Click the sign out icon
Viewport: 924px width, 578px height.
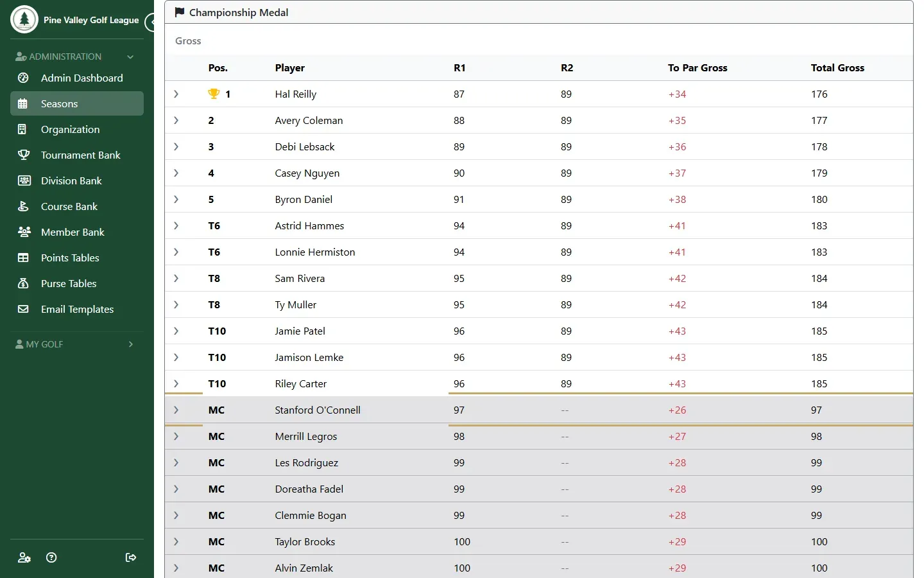coord(131,557)
